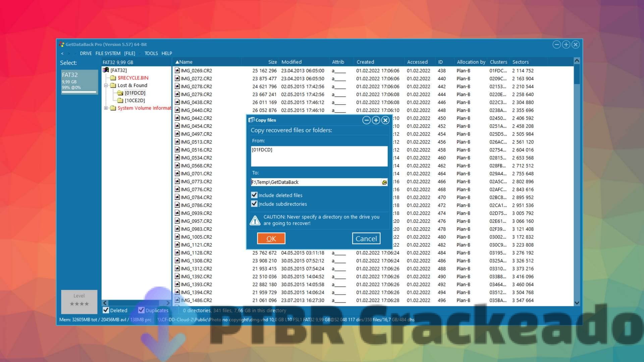Click file icon of IMG_0939.CR2
The image size is (644, 362).
[177, 213]
